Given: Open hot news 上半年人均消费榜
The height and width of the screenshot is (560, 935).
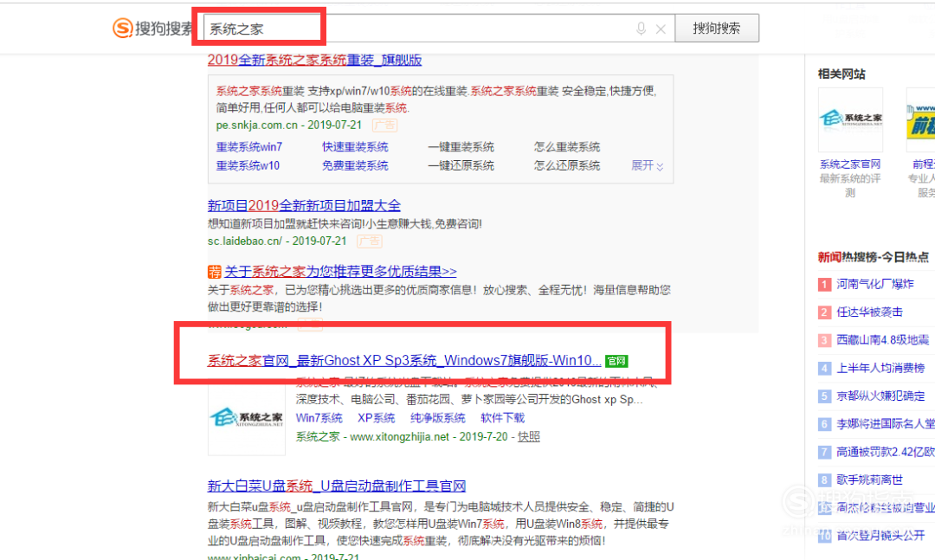Looking at the screenshot, I should pos(880,368).
